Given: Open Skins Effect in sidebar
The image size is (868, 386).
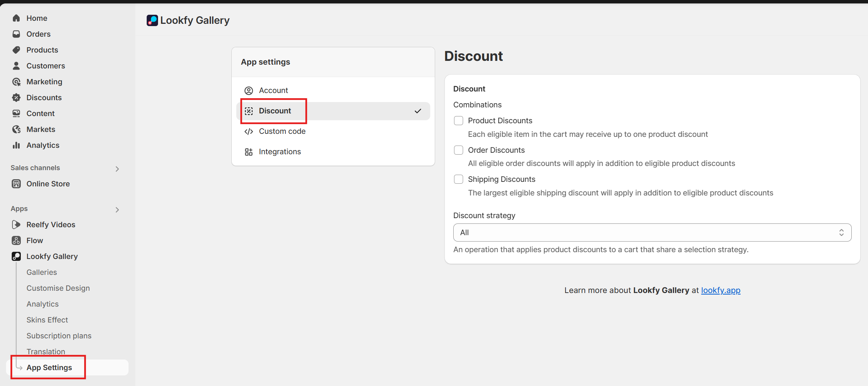Looking at the screenshot, I should point(47,320).
